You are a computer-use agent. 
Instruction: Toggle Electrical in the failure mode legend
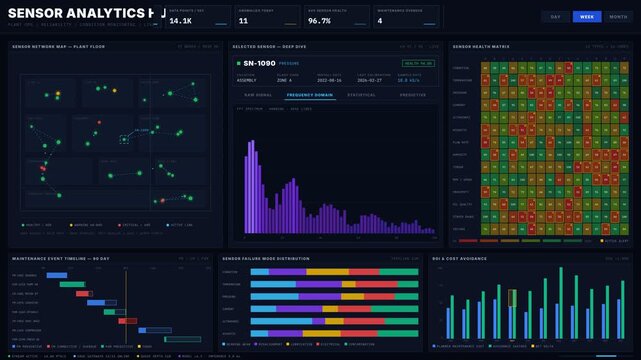click(329, 344)
